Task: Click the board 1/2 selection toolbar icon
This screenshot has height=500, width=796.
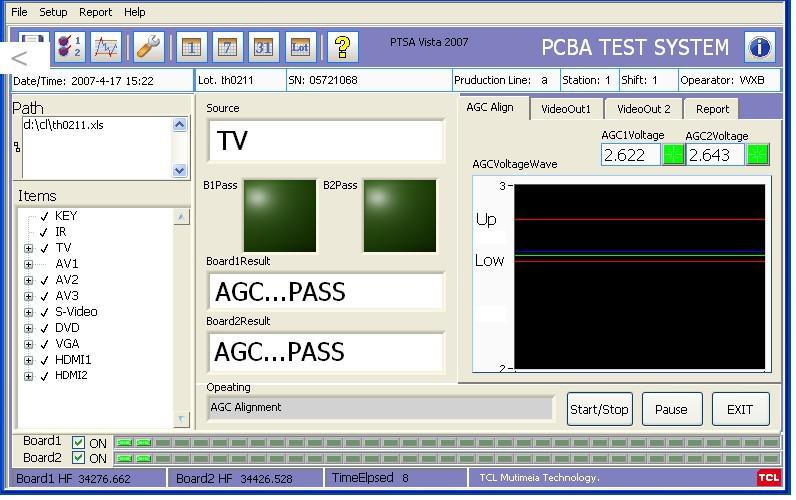Action: [x=70, y=47]
